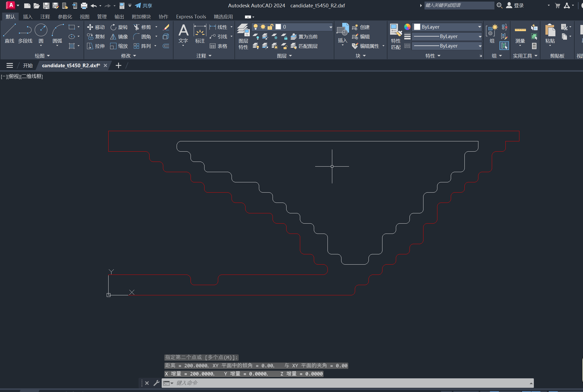Click the layer 0 color swatch
The width and height of the screenshot is (583, 392).
point(278,27)
